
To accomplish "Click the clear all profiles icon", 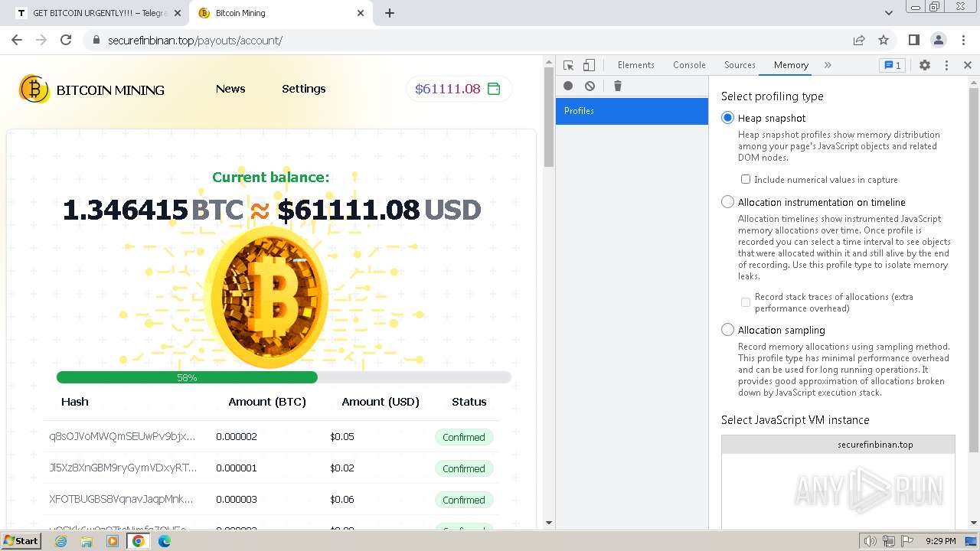I will coord(590,86).
